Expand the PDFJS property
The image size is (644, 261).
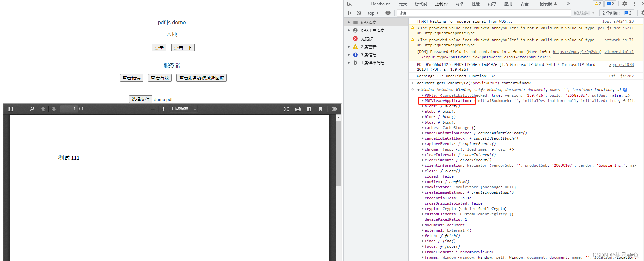tap(422, 95)
